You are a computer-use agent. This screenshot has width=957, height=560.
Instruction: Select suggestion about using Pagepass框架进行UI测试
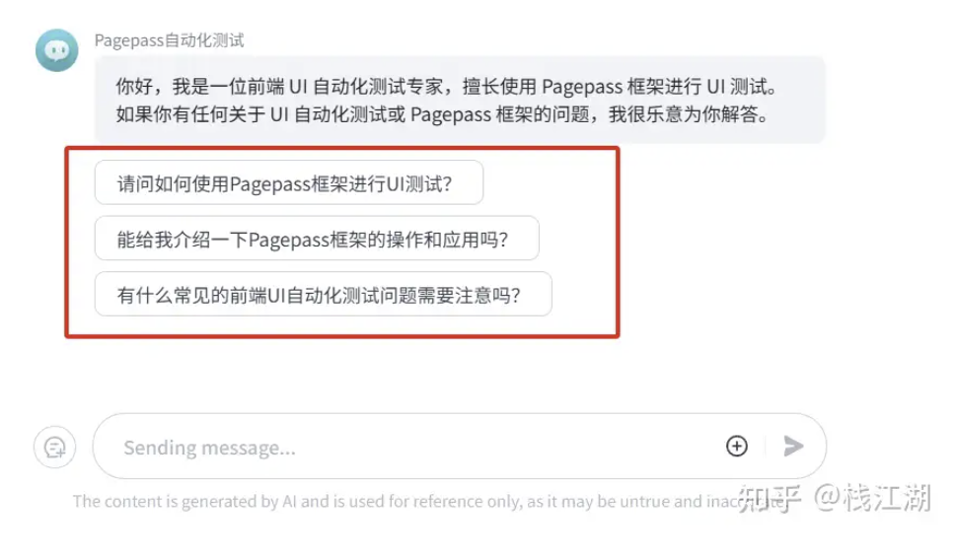click(289, 182)
